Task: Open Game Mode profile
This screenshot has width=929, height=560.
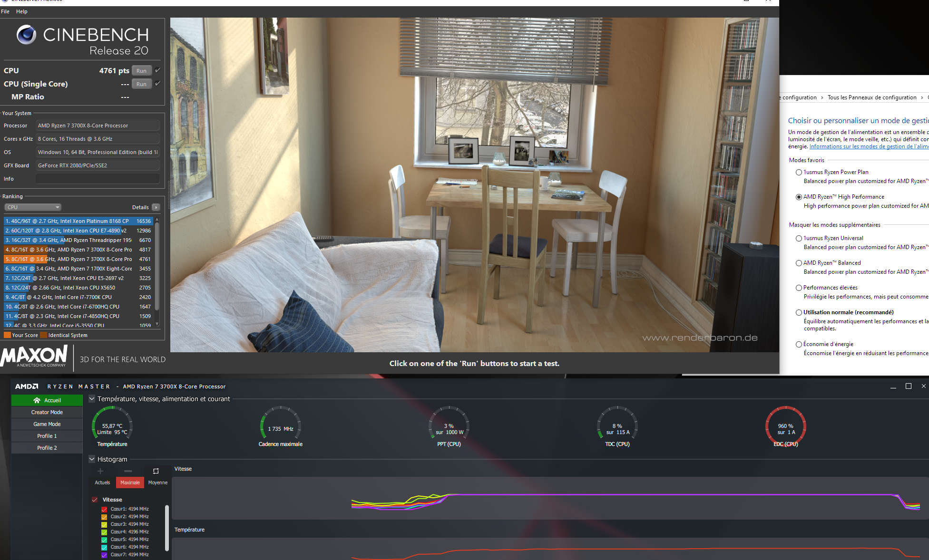Action: click(x=47, y=424)
